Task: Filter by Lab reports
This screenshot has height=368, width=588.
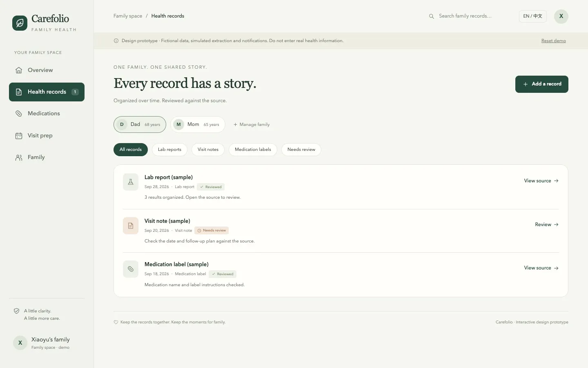Action: coord(169,150)
